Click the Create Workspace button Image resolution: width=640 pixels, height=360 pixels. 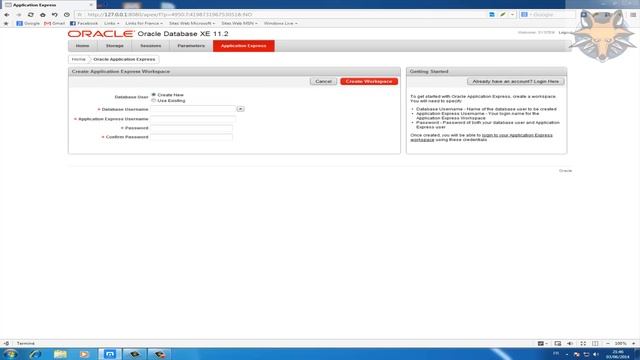(369, 81)
